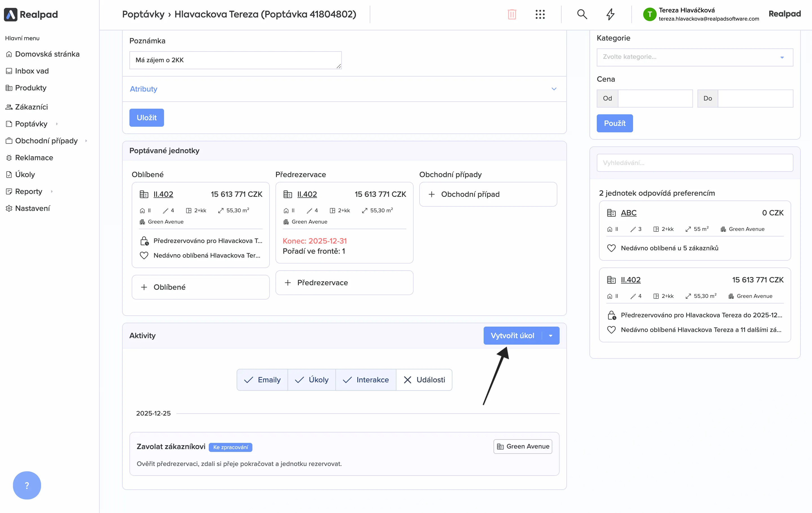Open dropdown arrow next to Vytvořit úkol
This screenshot has width=812, height=513.
[x=551, y=335]
